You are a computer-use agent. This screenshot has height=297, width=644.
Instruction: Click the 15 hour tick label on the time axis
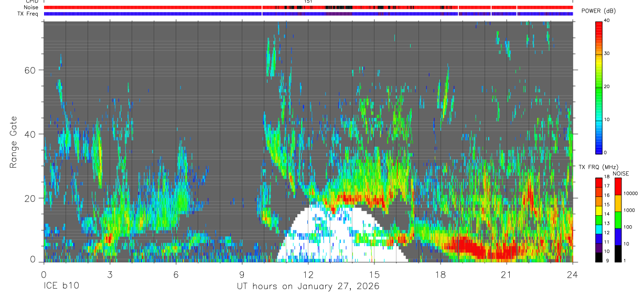[x=374, y=274]
